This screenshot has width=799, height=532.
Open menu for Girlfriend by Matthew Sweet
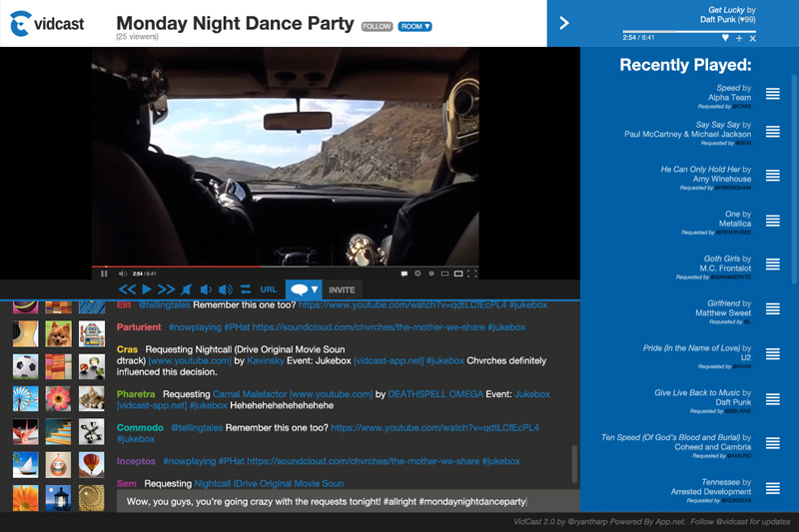772,309
